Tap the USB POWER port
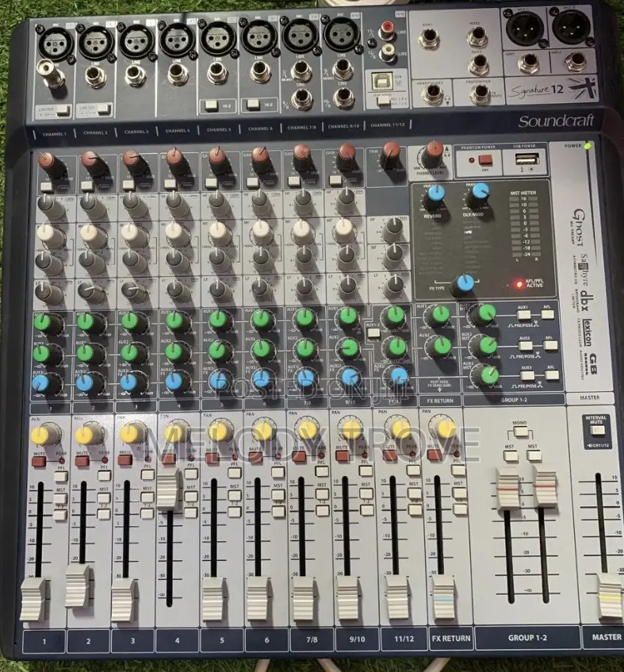This screenshot has width=624, height=672. pyautogui.click(x=526, y=161)
